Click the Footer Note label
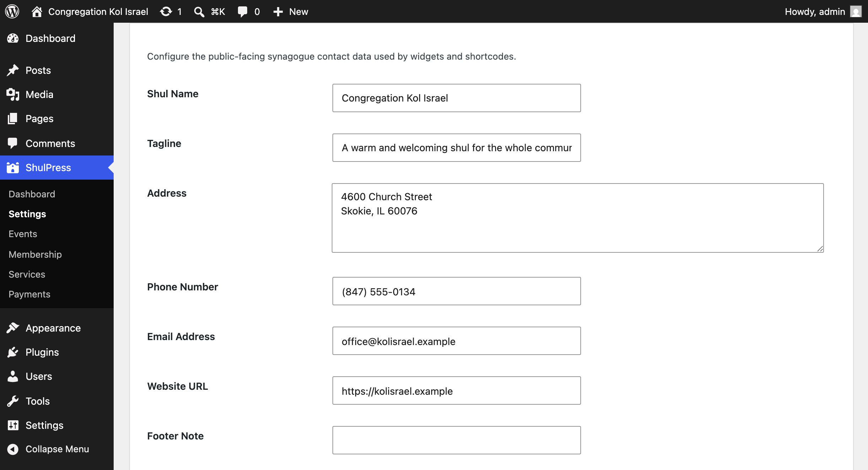 coord(175,436)
